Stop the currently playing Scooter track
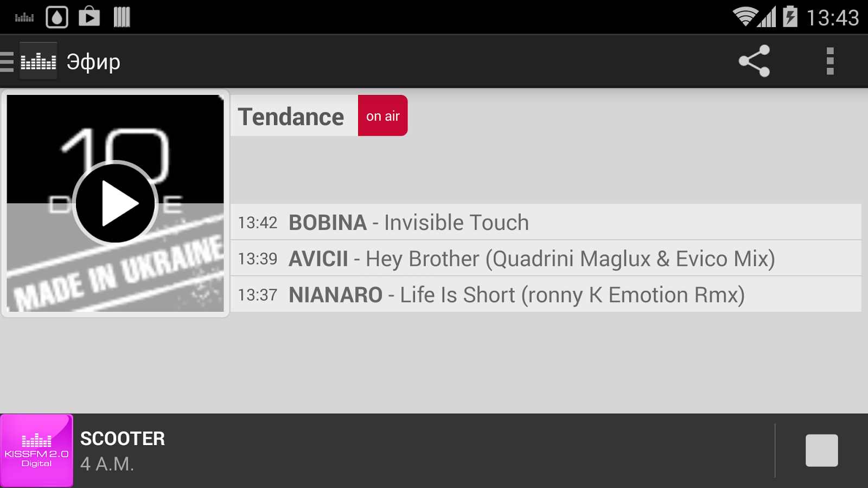 pyautogui.click(x=821, y=450)
